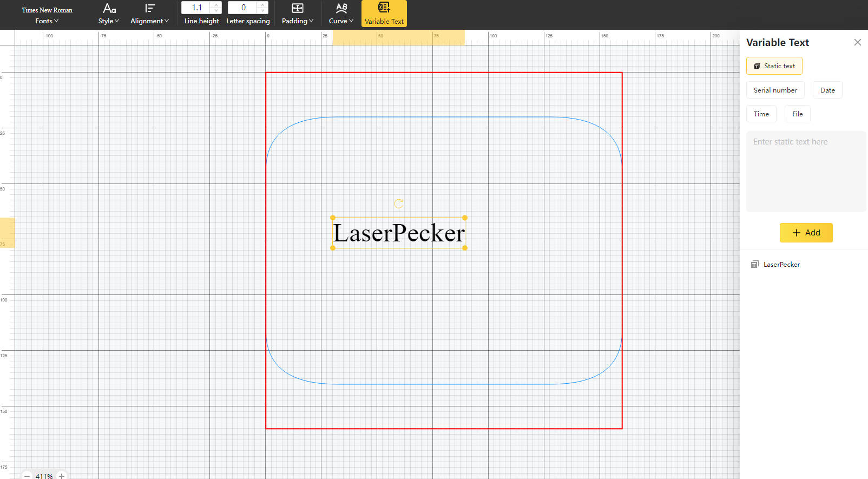
Task: Zoom out with the minus button
Action: [x=27, y=476]
